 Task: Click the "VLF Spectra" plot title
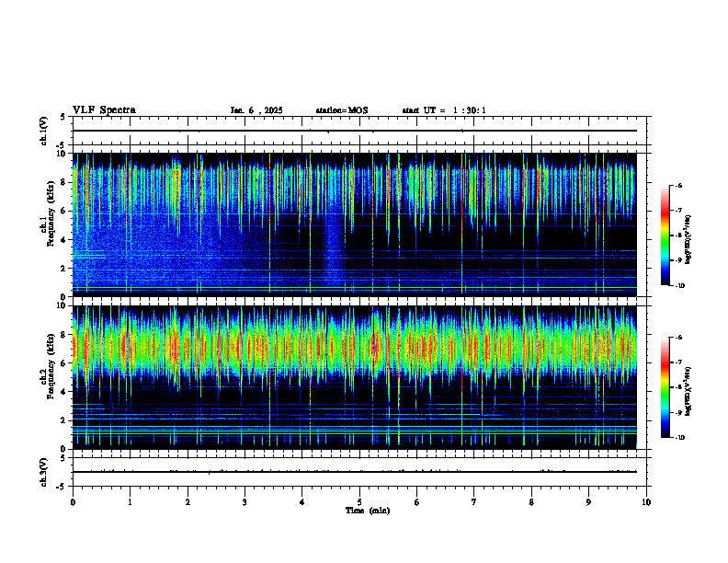104,110
